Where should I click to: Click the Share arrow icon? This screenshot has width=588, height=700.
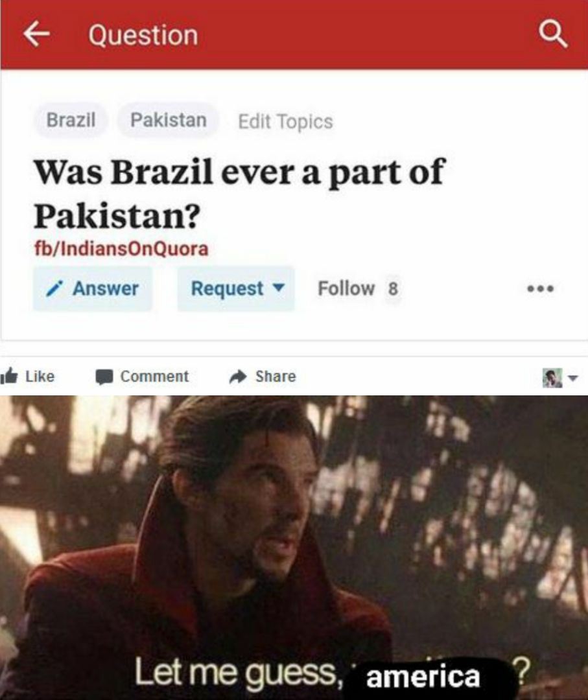tap(238, 377)
